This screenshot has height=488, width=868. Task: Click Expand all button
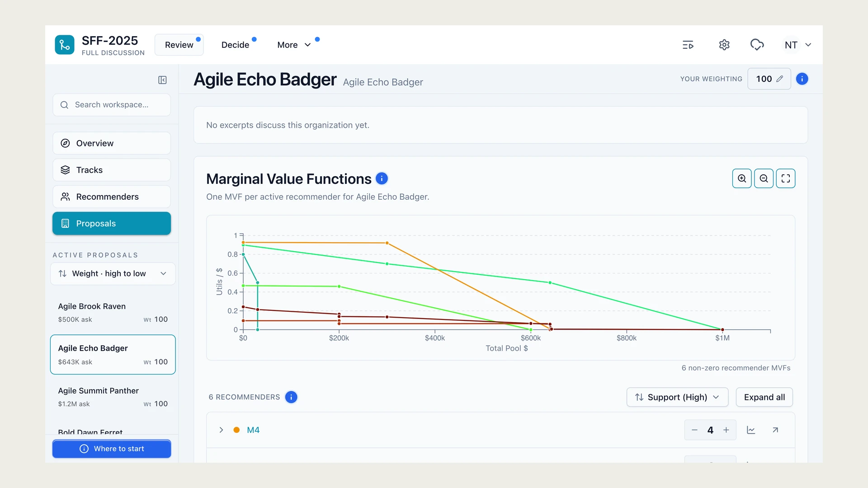(x=764, y=397)
